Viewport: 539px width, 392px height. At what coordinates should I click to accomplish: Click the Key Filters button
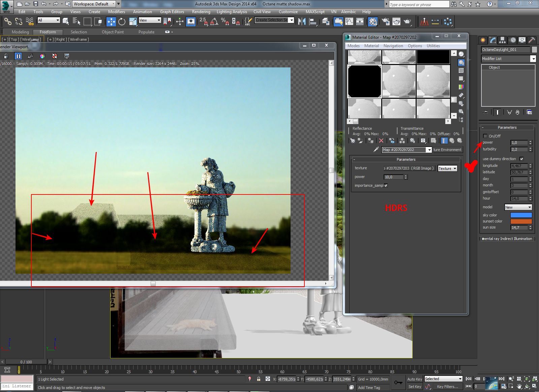[447, 387]
